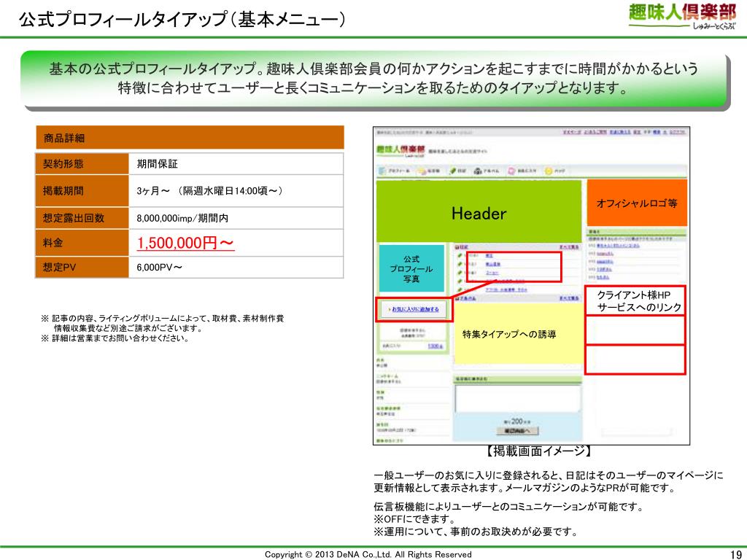The height and width of the screenshot is (560, 747).
Task: Select the green Header banner area
Action: click(x=479, y=212)
